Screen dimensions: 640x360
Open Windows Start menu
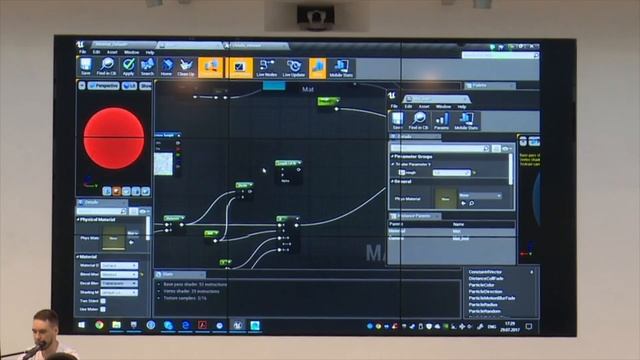[81, 325]
